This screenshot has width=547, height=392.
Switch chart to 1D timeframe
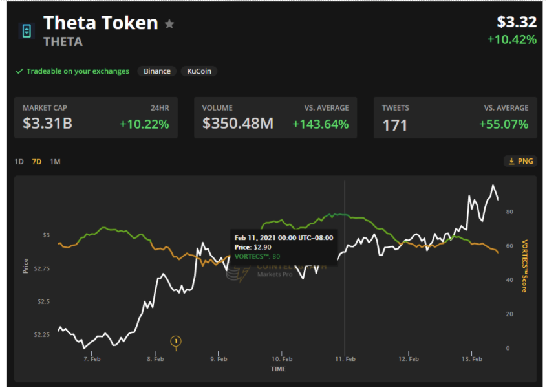pyautogui.click(x=19, y=162)
